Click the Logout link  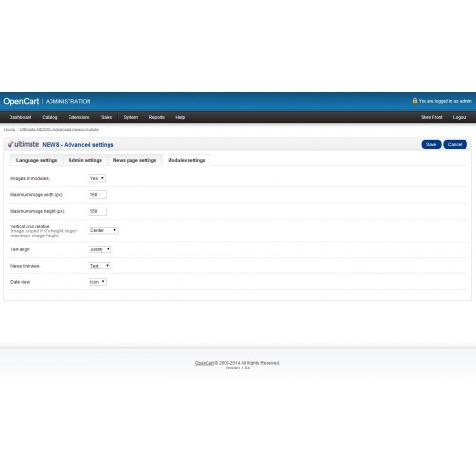pyautogui.click(x=460, y=117)
